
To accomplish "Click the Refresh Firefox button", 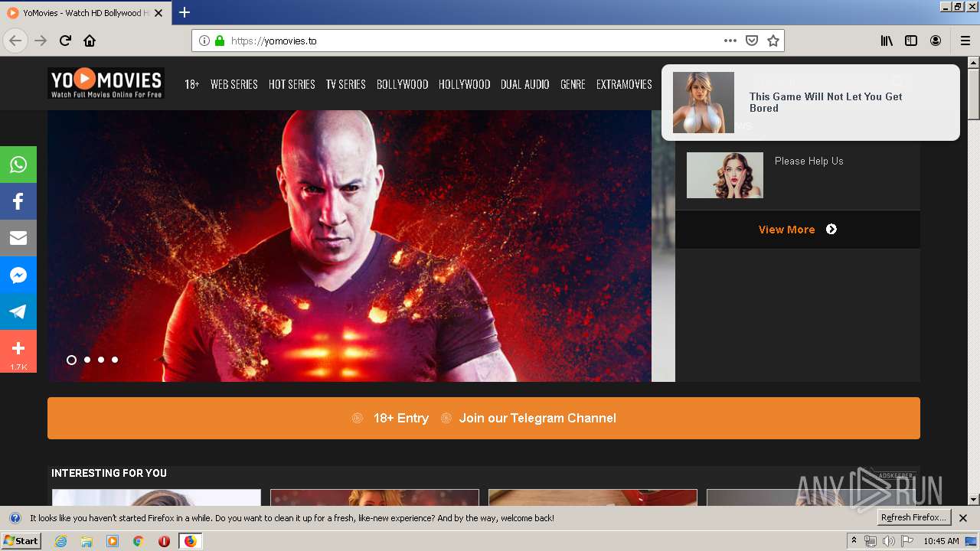I will [x=914, y=518].
